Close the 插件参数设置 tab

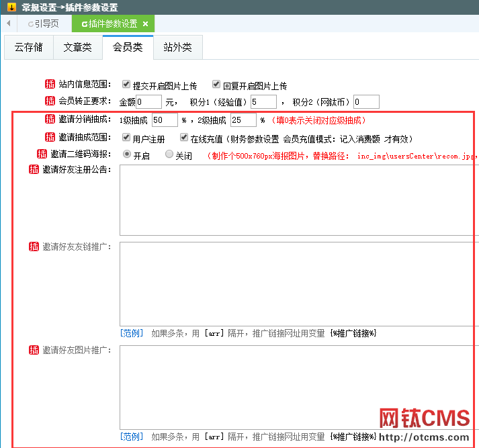tap(145, 24)
